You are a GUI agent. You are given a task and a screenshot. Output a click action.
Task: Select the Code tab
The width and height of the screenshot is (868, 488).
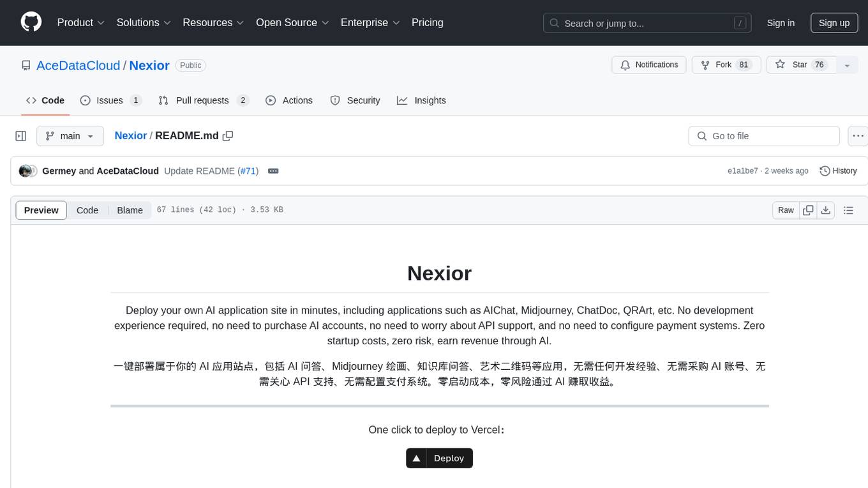(45, 100)
